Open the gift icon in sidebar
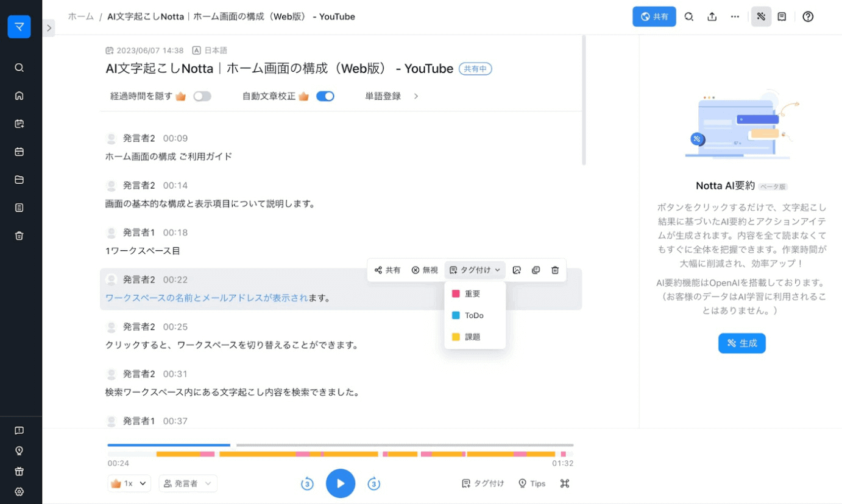The width and height of the screenshot is (842, 504). pyautogui.click(x=19, y=471)
